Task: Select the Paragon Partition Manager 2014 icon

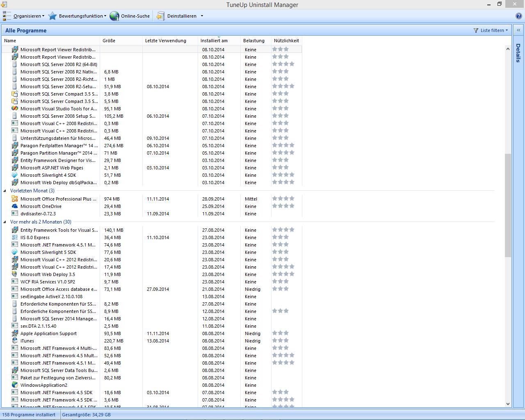Action: click(15, 153)
